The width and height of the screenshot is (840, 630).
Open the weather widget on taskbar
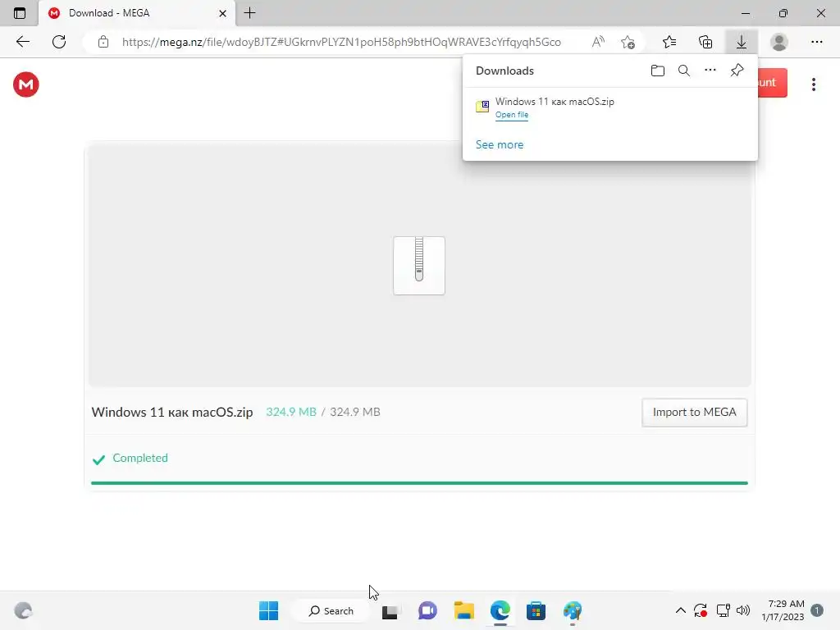tap(23, 610)
